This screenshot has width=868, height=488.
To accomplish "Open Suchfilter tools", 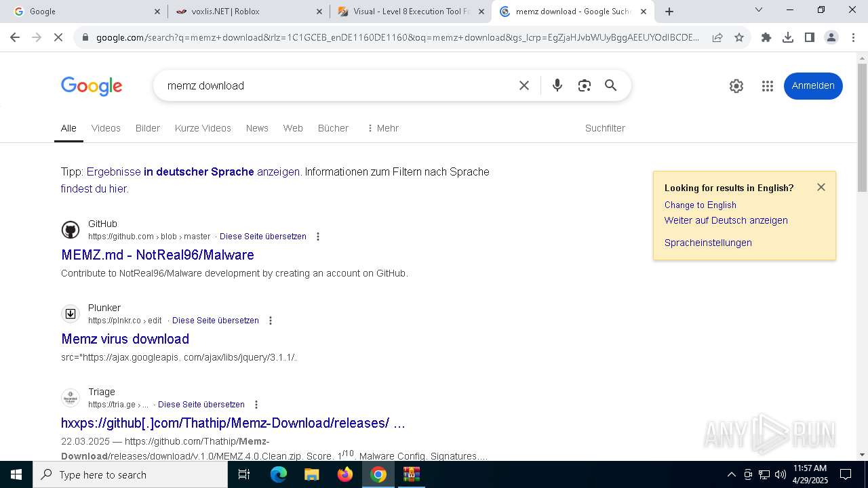I will coord(605,128).
